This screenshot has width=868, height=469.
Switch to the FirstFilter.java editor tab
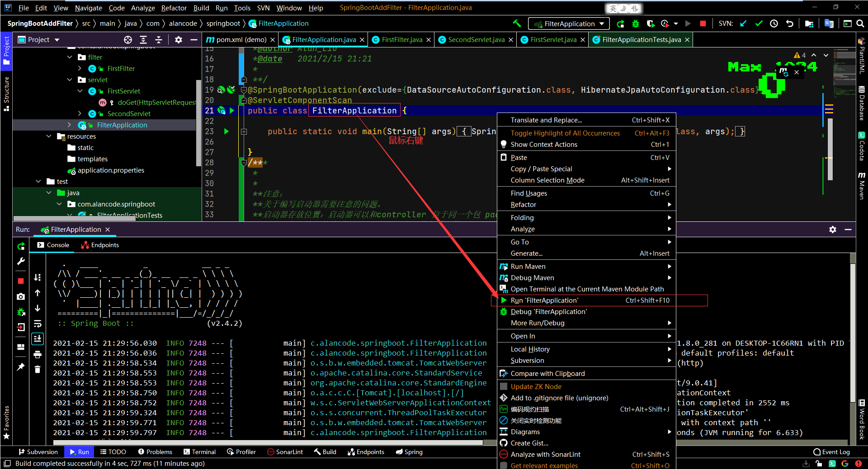tap(401, 40)
